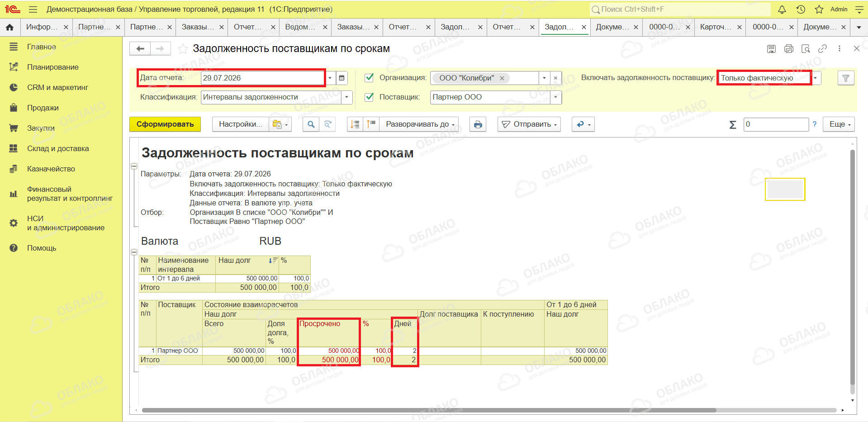Viewport: 868px width, 422px height.
Task: Switch to the Ведом… tab
Action: [300, 27]
